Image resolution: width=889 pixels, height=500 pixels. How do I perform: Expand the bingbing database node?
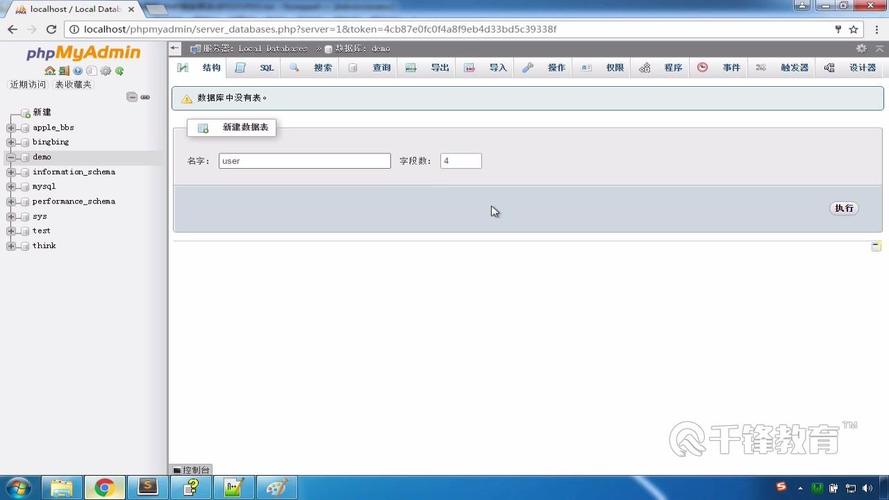[11, 142]
